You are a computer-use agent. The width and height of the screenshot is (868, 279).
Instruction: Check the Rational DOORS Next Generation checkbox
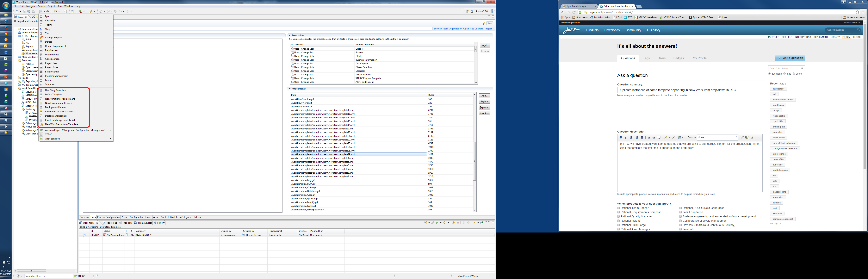(681, 208)
